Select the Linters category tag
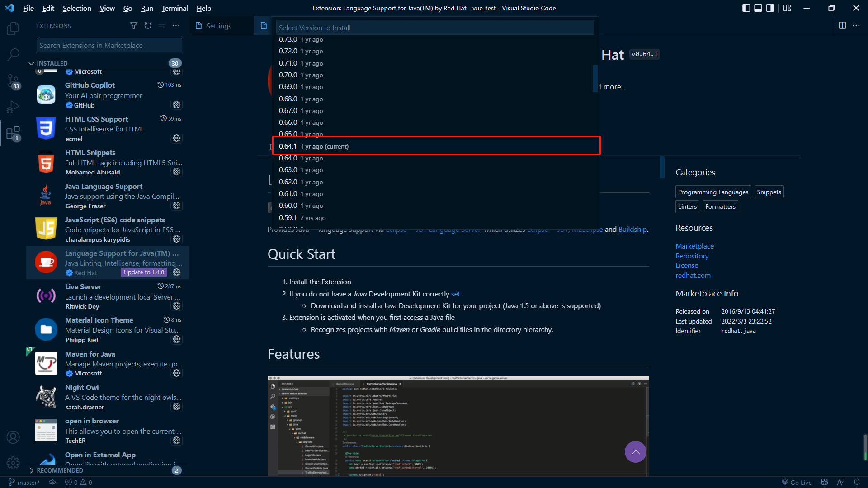868x488 pixels. click(687, 206)
